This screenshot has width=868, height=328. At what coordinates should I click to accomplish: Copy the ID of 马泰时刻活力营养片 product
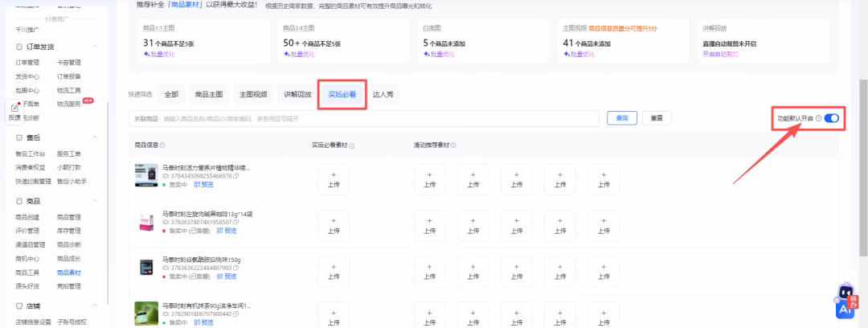tap(235, 175)
